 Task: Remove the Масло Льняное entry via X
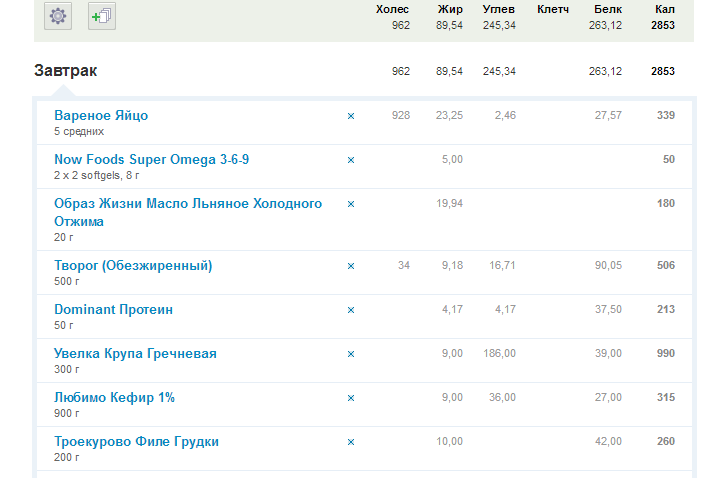351,204
